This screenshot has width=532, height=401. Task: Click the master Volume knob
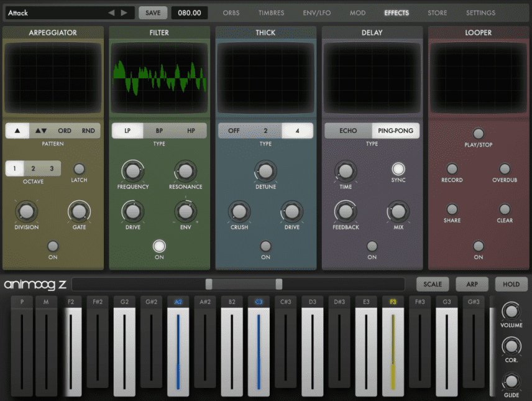pos(511,311)
